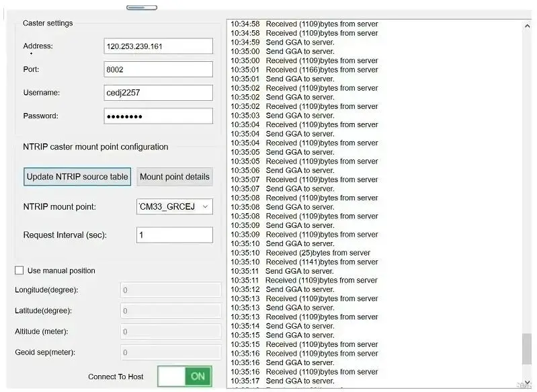Click the log scrollbar up arrow
Viewport: 537px width, 392px height.
(526, 26)
